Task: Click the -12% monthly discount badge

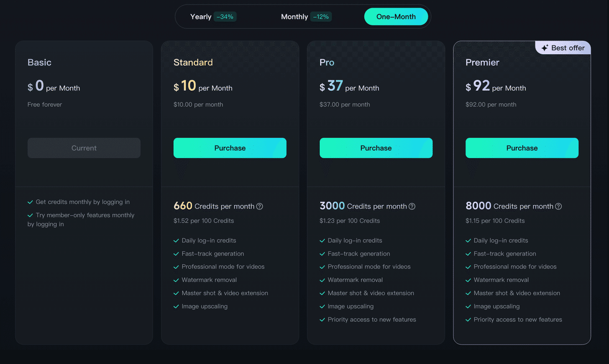Action: (x=321, y=17)
